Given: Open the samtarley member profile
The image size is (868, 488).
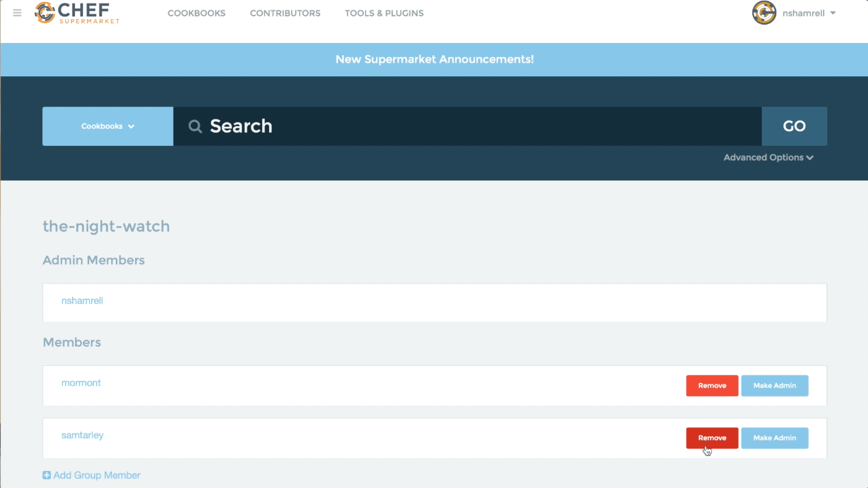Looking at the screenshot, I should [x=82, y=435].
